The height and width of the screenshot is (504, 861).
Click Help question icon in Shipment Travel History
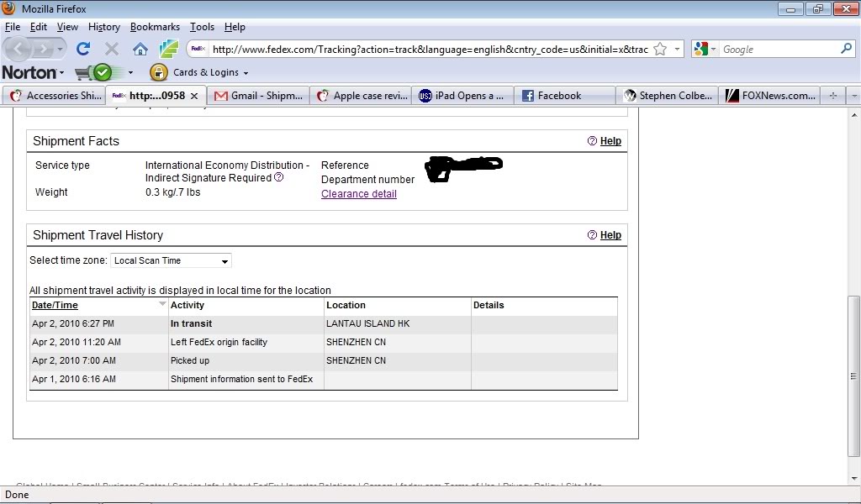pos(592,234)
